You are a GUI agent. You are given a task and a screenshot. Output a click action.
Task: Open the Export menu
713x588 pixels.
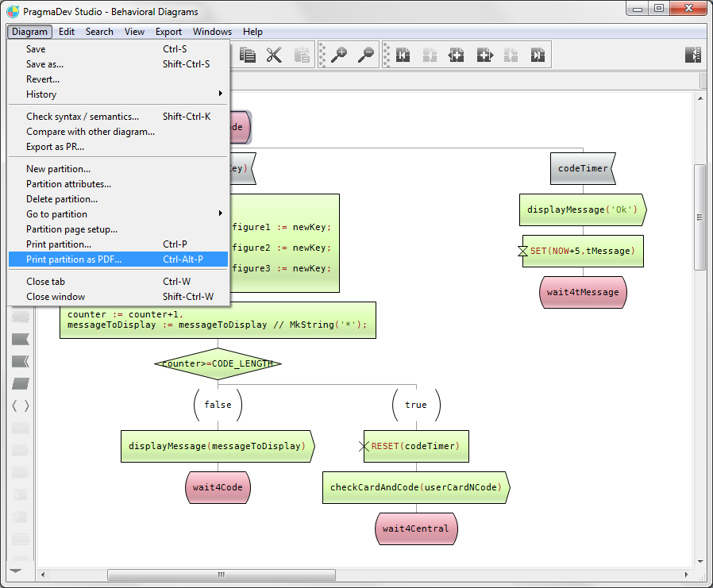[x=168, y=32]
